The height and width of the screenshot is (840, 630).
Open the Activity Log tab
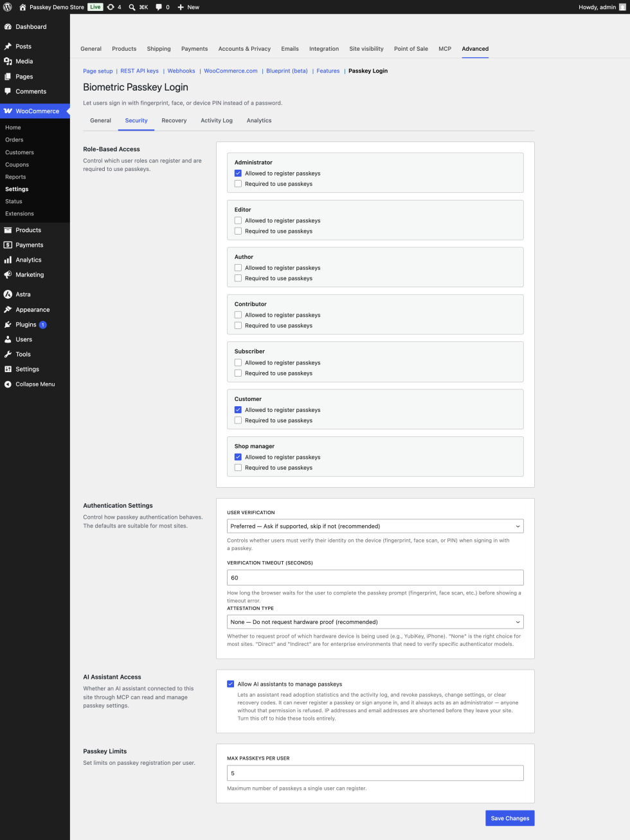pos(217,120)
